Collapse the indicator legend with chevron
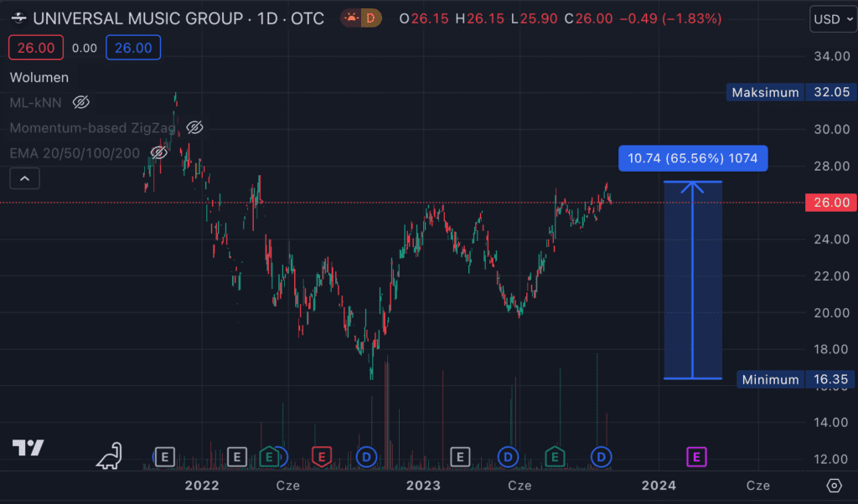Image resolution: width=858 pixels, height=504 pixels. tap(24, 177)
